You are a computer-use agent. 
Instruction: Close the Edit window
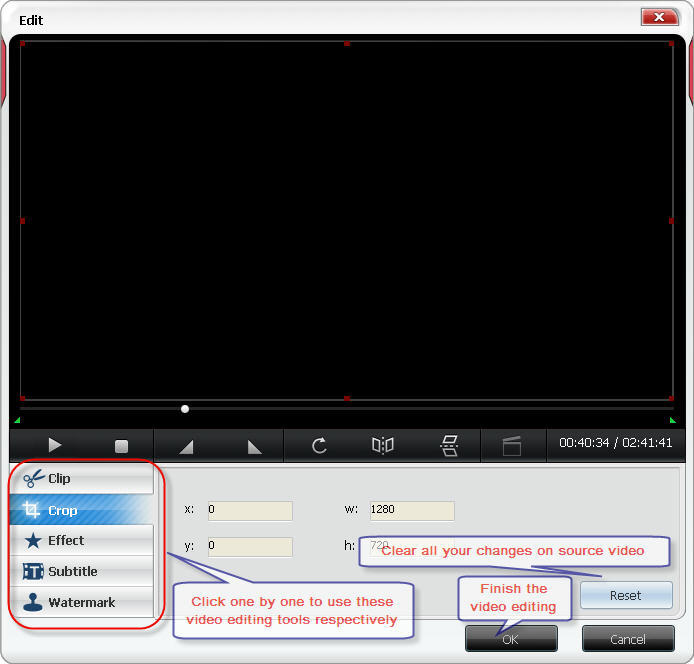tap(659, 17)
